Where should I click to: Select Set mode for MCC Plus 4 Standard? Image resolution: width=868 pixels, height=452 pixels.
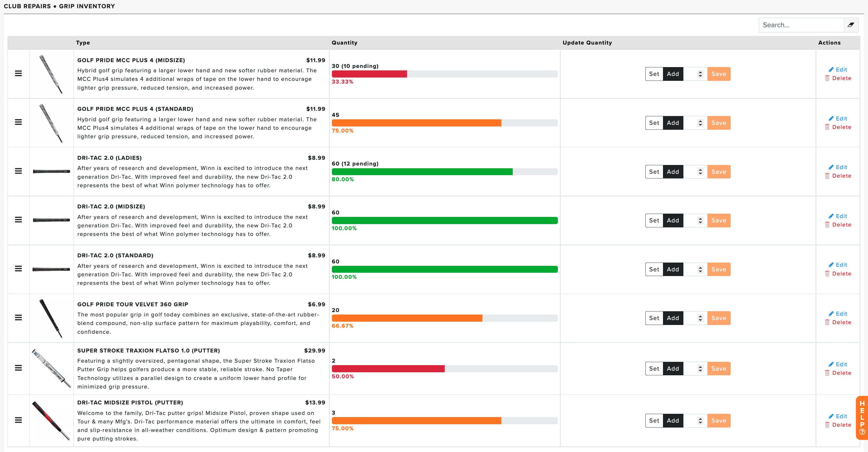click(654, 123)
